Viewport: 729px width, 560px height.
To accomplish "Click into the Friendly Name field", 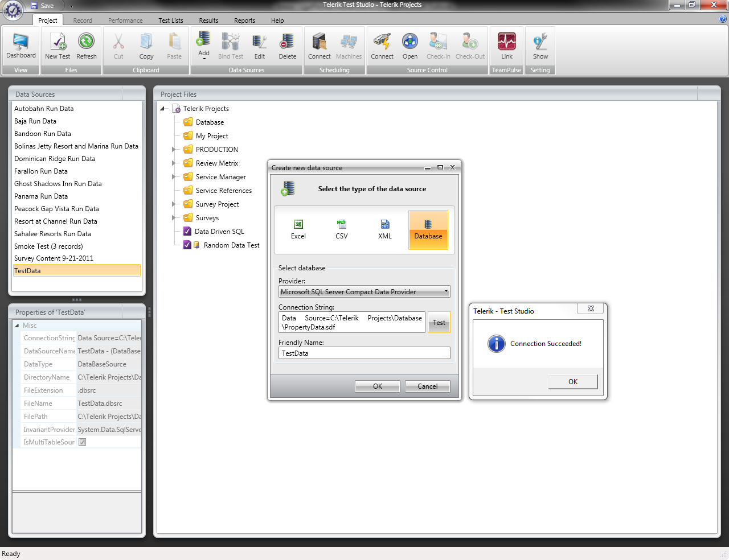I will (x=364, y=353).
